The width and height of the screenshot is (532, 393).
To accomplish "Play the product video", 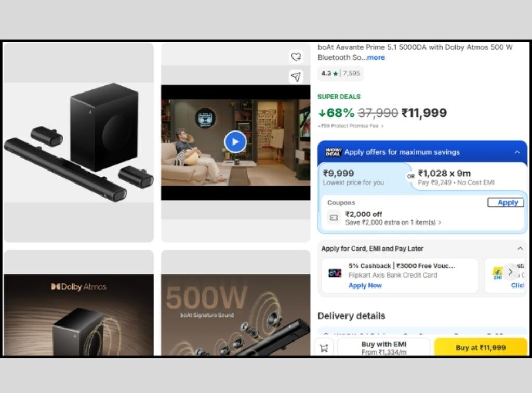I will pyautogui.click(x=235, y=142).
